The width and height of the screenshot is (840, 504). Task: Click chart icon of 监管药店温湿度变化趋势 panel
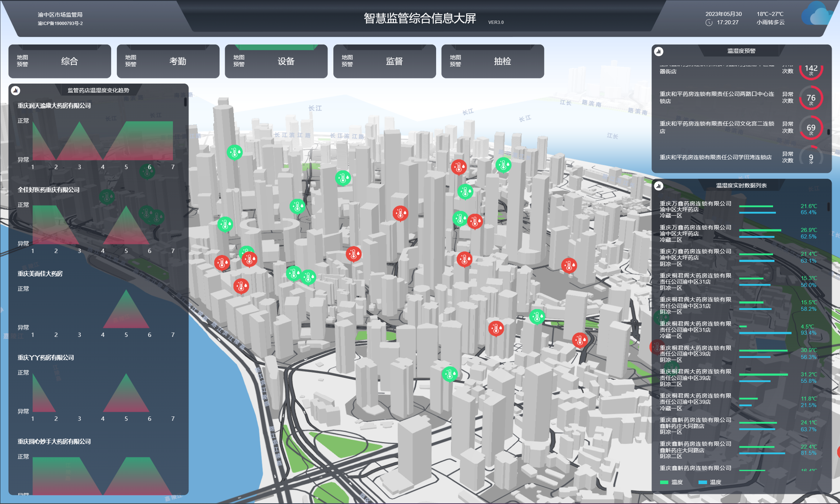16,90
